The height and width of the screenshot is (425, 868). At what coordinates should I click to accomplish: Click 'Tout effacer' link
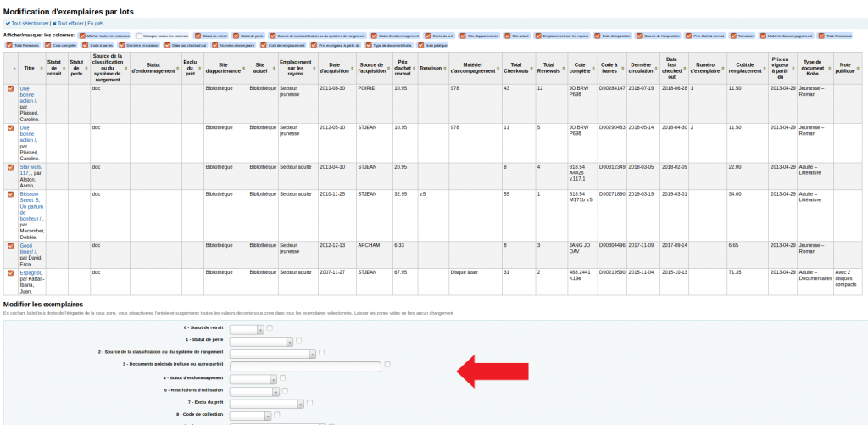click(68, 24)
